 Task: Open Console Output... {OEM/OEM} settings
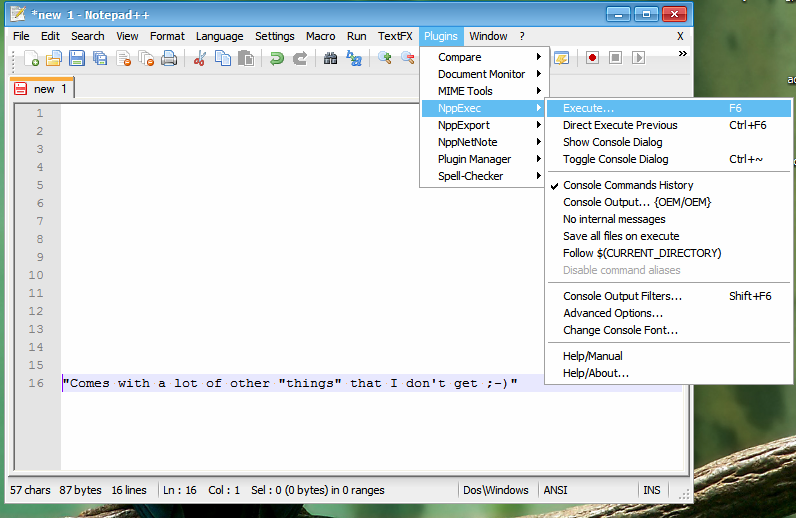tap(668, 202)
